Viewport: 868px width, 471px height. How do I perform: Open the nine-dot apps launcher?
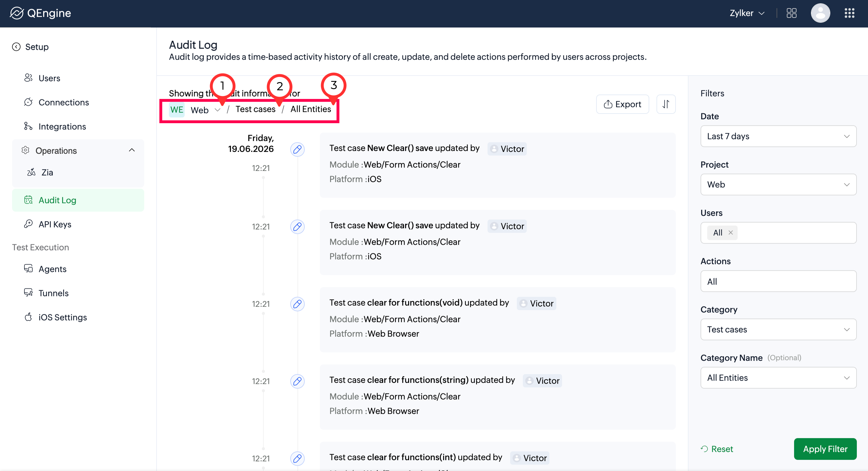tap(850, 13)
